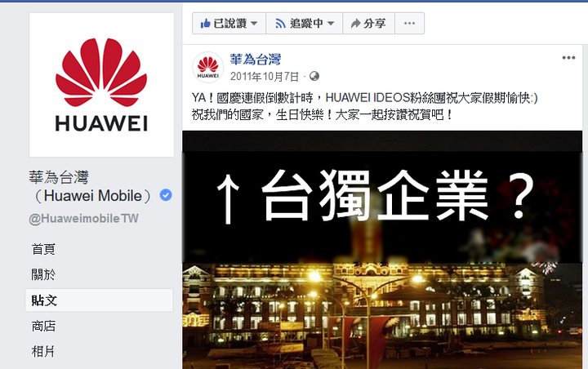This screenshot has height=369, width=588.
Task: Toggle the 已說讚 liked state
Action: click(x=229, y=23)
